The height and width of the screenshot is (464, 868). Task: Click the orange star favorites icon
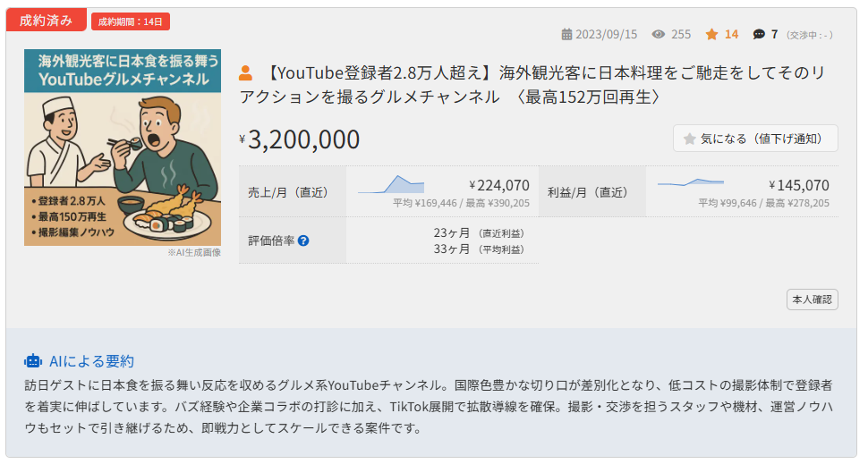click(x=712, y=34)
